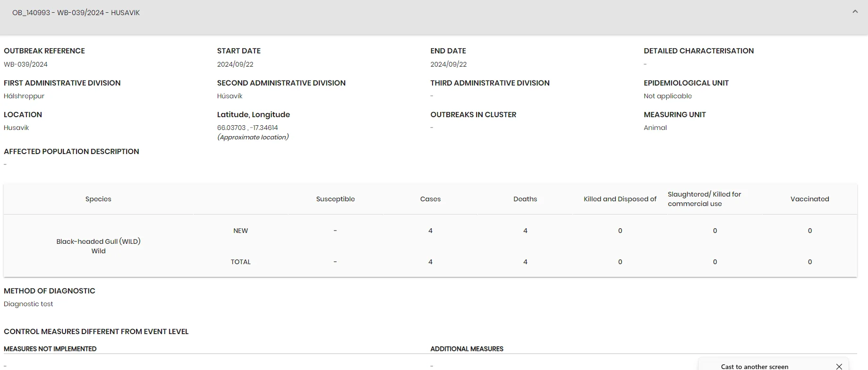
Task: Click the Deaths value in TOTAL row
Action: 525,262
